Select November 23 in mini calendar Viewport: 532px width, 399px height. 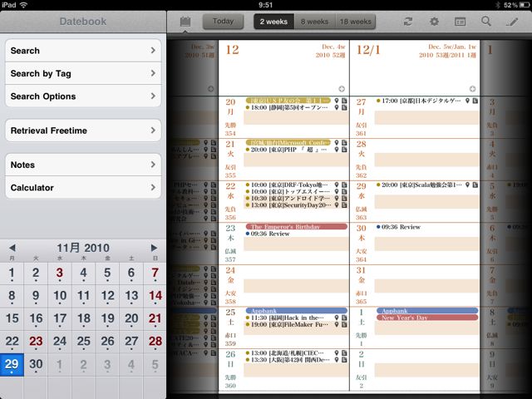tap(36, 342)
